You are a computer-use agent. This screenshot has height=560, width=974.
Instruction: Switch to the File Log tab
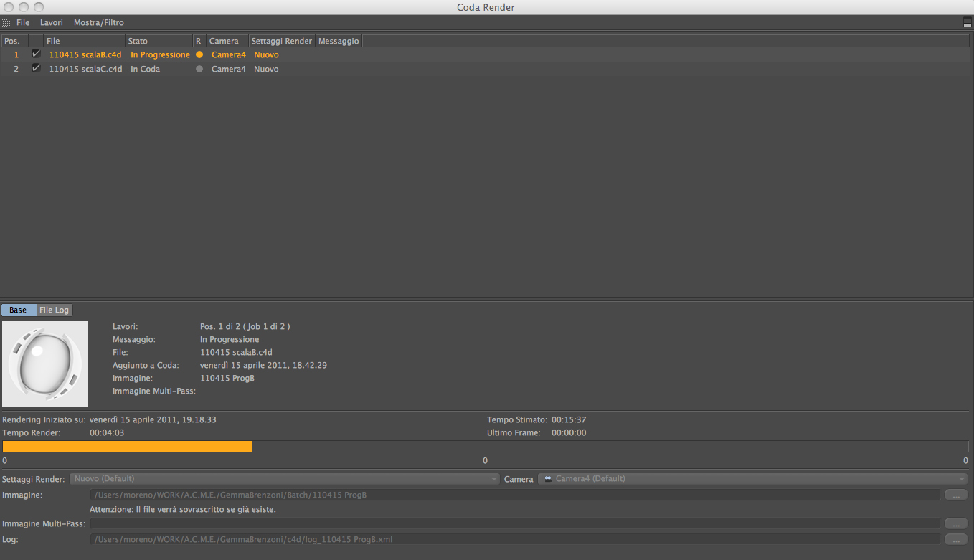55,310
